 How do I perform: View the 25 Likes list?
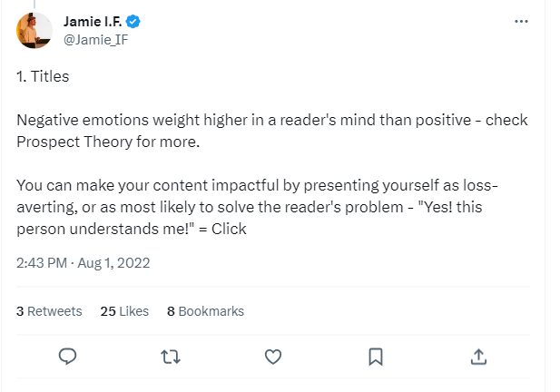click(124, 310)
